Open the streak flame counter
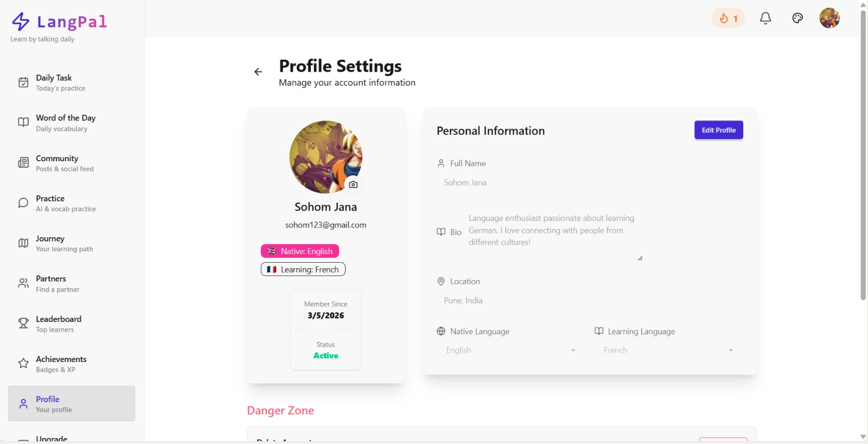Image resolution: width=868 pixels, height=444 pixels. point(727,18)
